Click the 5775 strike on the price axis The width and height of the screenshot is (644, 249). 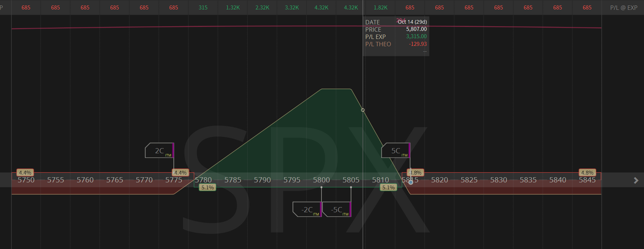(x=174, y=180)
